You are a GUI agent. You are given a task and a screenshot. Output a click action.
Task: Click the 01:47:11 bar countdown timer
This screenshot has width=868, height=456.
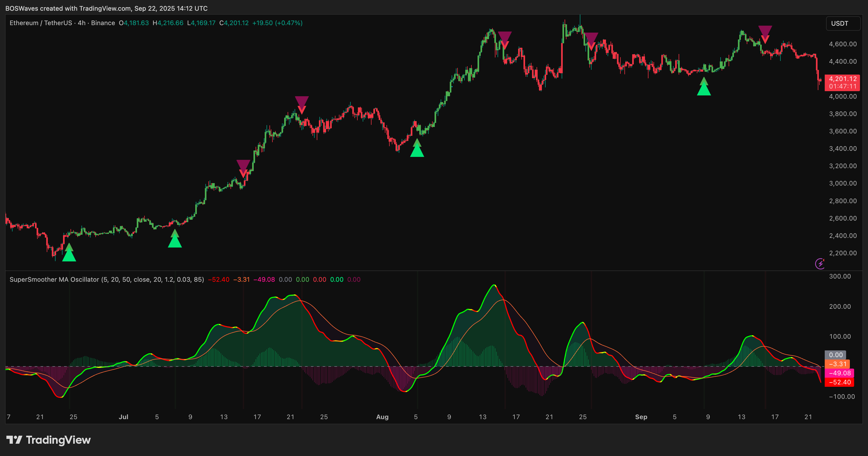pos(843,86)
